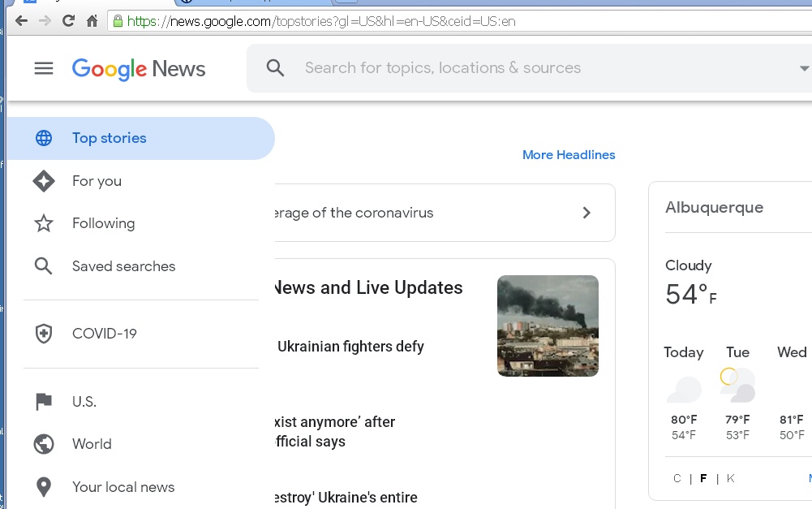Open the 'News and Live Updates' headline
Screen dimensions: 812x509
(369, 287)
